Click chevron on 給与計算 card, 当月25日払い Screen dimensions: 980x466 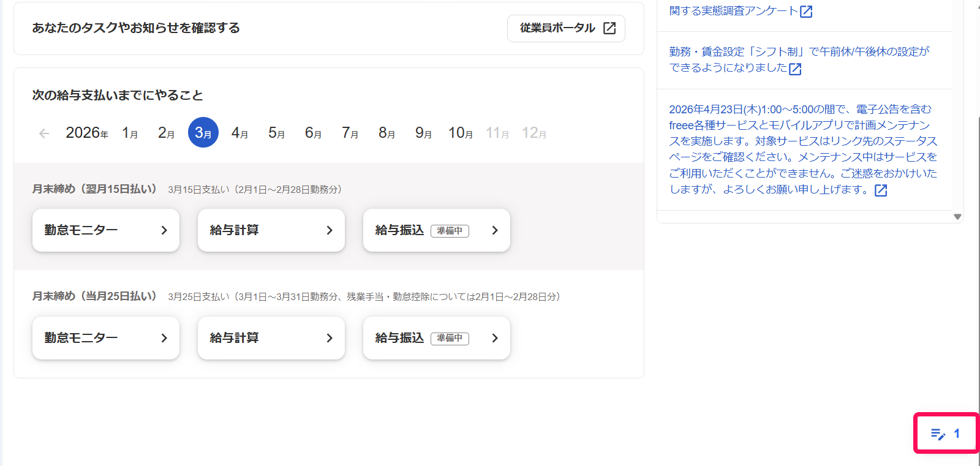[330, 338]
